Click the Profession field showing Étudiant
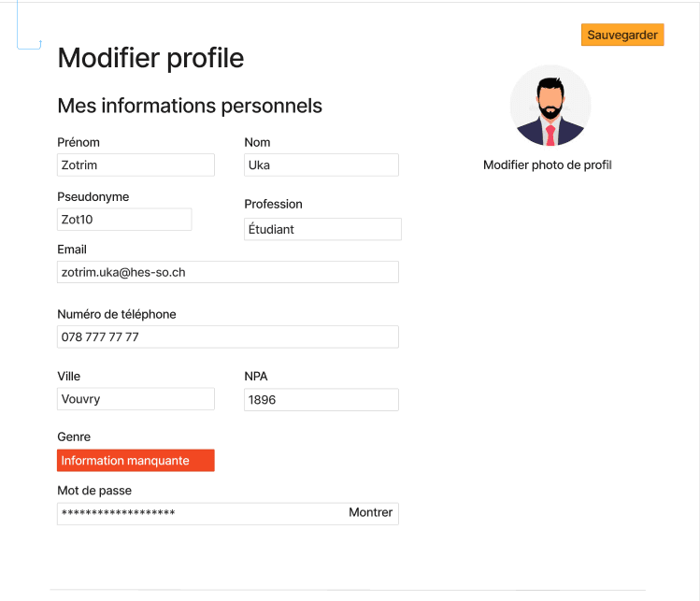Screen dimensions: 700x601 [x=322, y=229]
